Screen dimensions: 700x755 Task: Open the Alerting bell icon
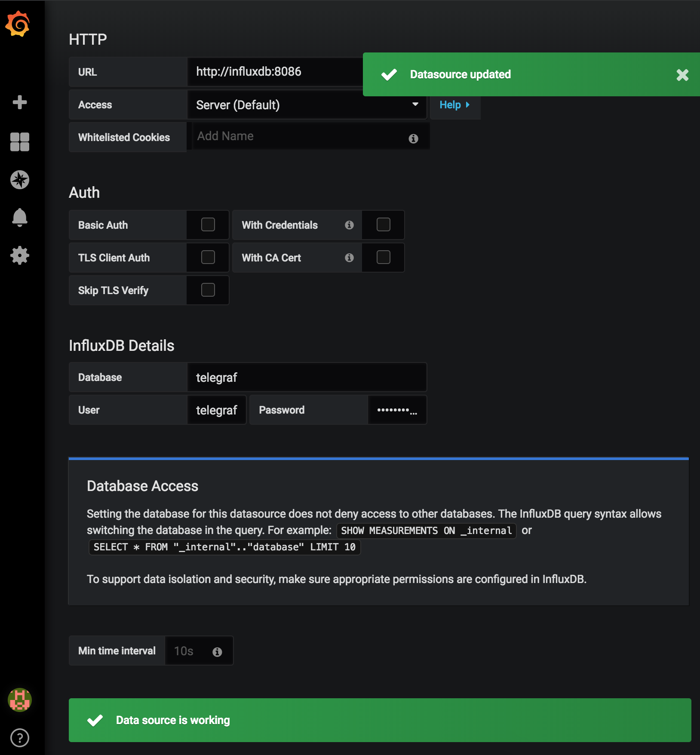click(19, 218)
